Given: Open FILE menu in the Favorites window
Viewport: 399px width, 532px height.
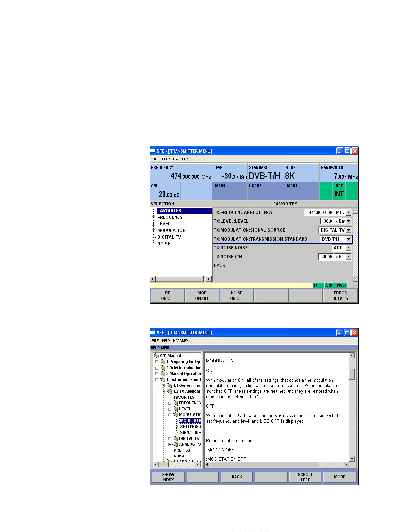Looking at the screenshot, I should pos(155,159).
